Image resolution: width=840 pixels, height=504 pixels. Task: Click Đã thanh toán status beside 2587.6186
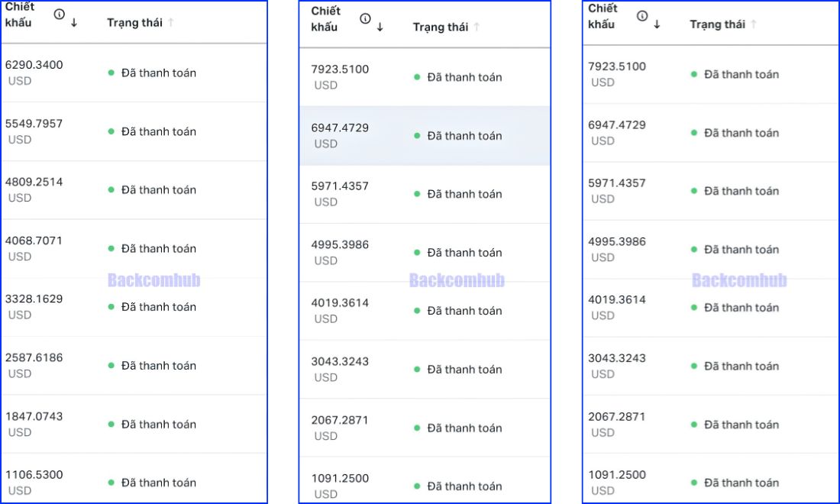coord(152,365)
